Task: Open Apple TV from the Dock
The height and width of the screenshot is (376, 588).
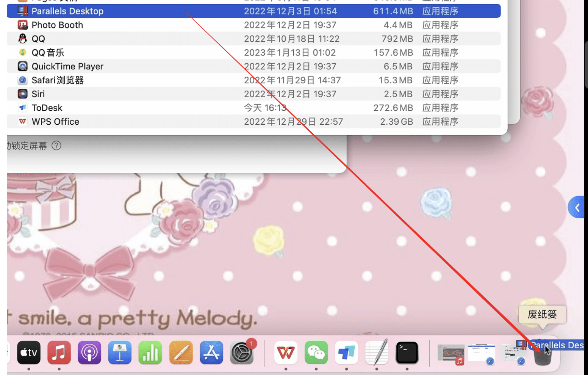Action: (x=29, y=352)
